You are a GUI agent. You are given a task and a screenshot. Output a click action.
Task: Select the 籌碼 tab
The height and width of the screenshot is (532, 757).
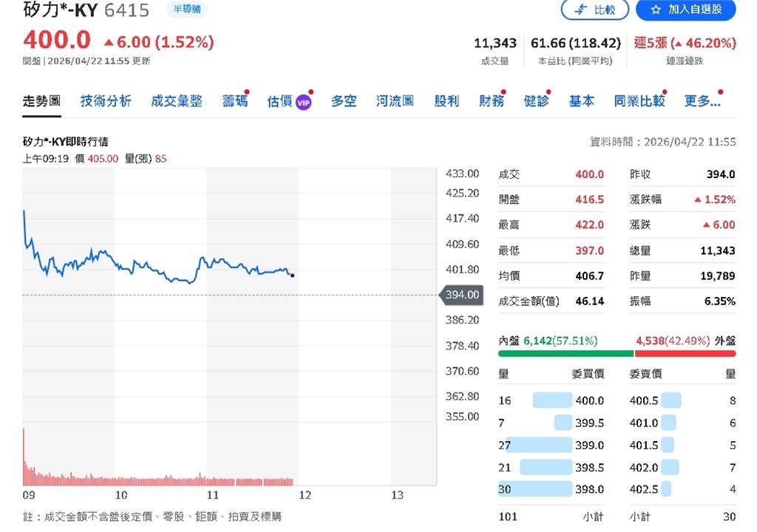click(235, 101)
